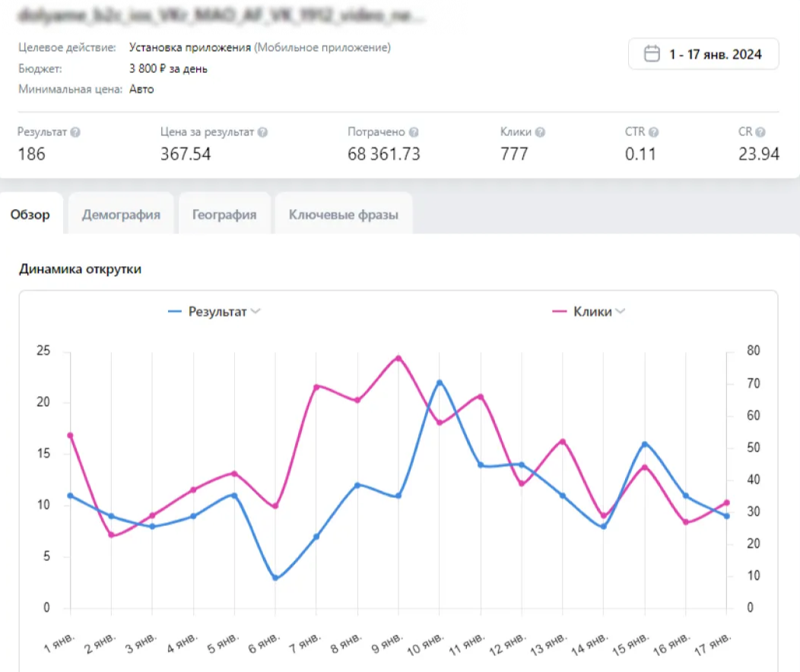Viewport: 800px width, 672px height.
Task: Select the Ключевые фразы tab
Action: pos(343,214)
